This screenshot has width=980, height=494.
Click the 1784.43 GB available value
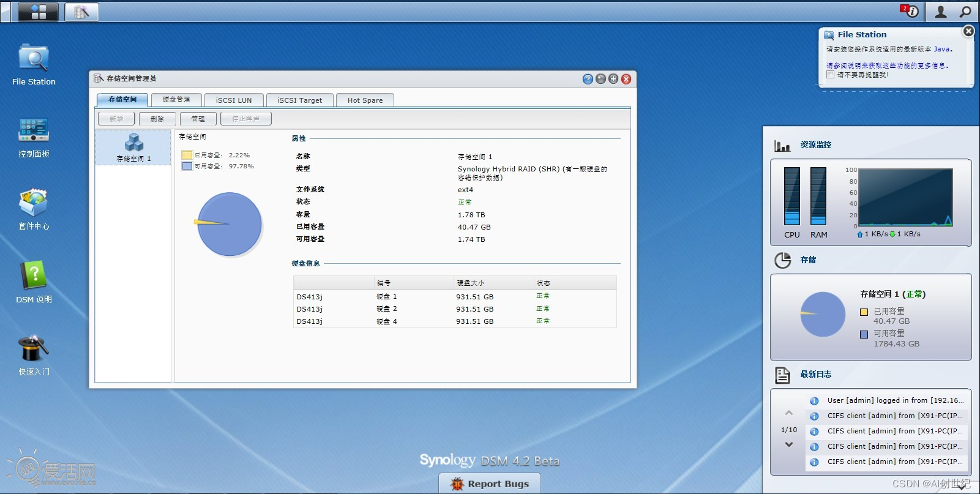(x=897, y=343)
